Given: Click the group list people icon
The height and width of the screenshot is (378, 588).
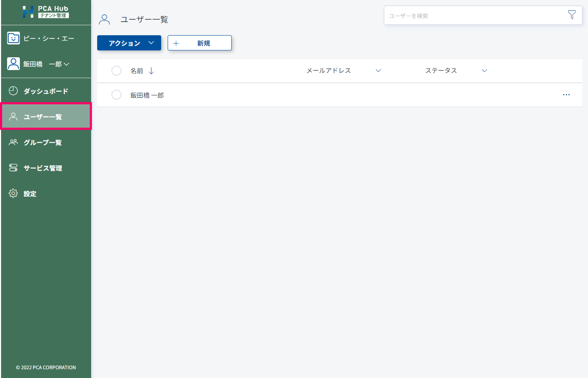Looking at the screenshot, I should point(13,142).
